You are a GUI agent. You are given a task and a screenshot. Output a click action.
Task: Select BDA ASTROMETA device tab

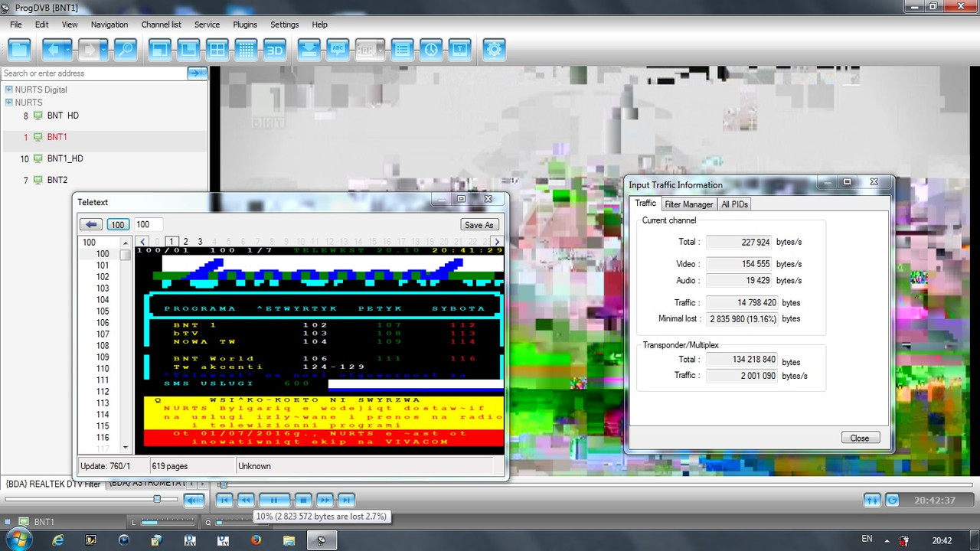[x=147, y=484]
